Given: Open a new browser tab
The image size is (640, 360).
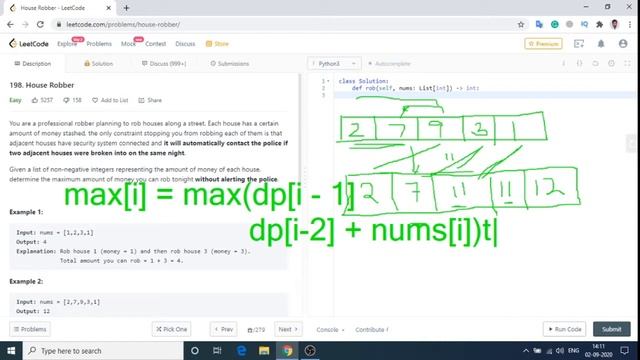Looking at the screenshot, I should point(126,8).
